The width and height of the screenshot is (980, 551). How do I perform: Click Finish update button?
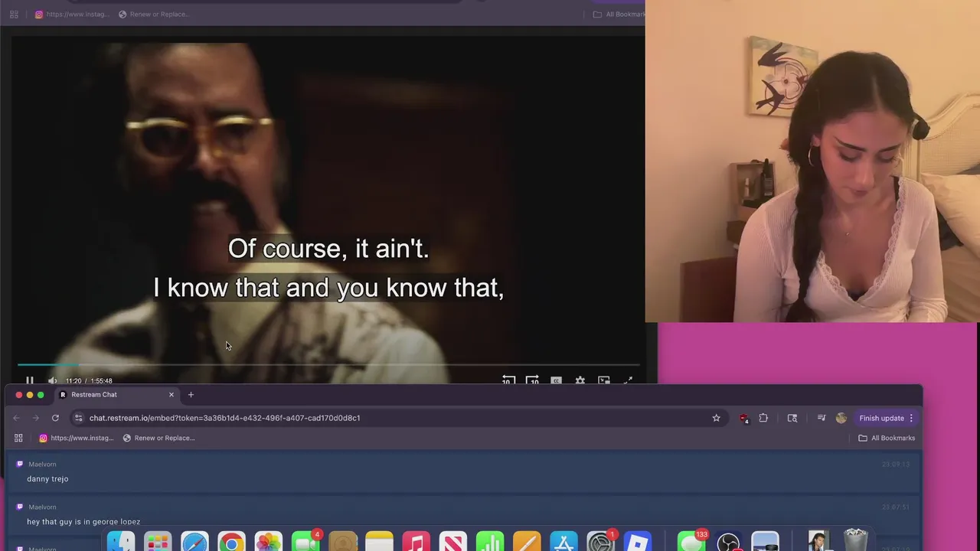pyautogui.click(x=881, y=418)
